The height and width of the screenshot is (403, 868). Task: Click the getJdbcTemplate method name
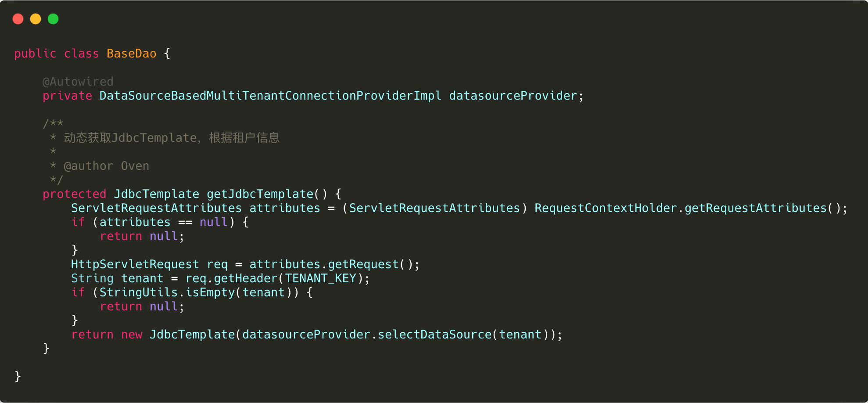(260, 194)
